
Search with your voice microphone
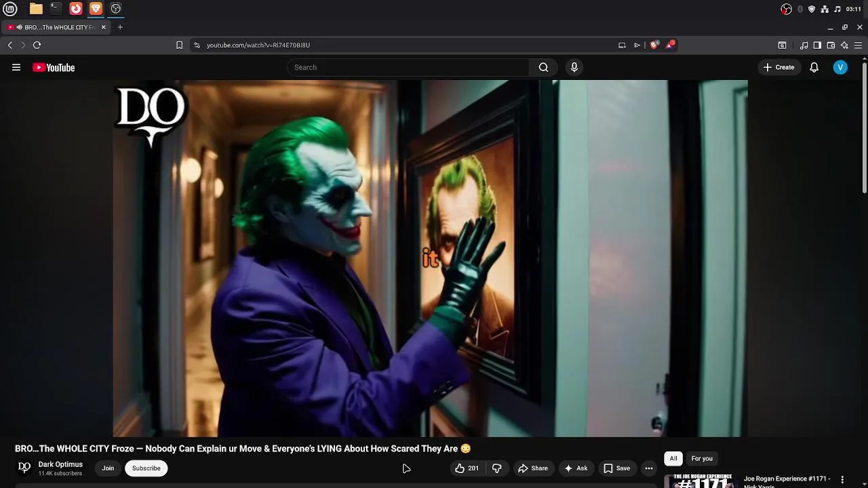(x=574, y=67)
